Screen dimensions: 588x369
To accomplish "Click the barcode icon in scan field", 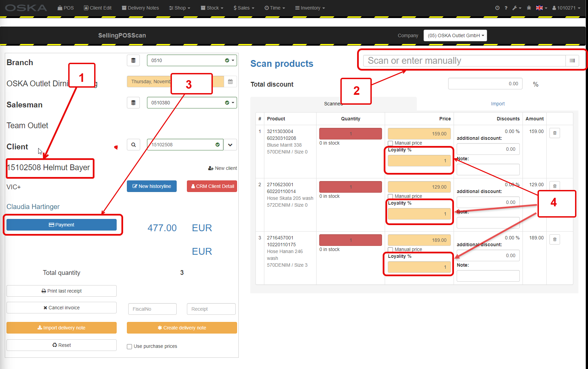I will (x=572, y=61).
